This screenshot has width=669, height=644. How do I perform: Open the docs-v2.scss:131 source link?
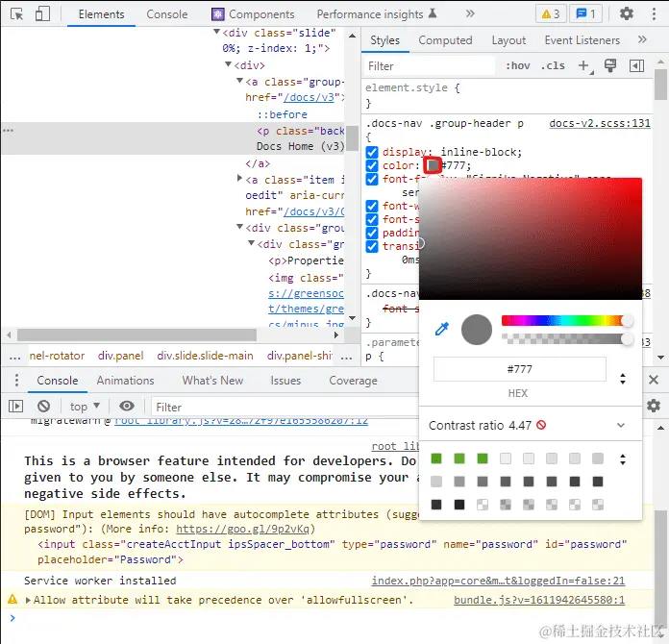(x=600, y=123)
